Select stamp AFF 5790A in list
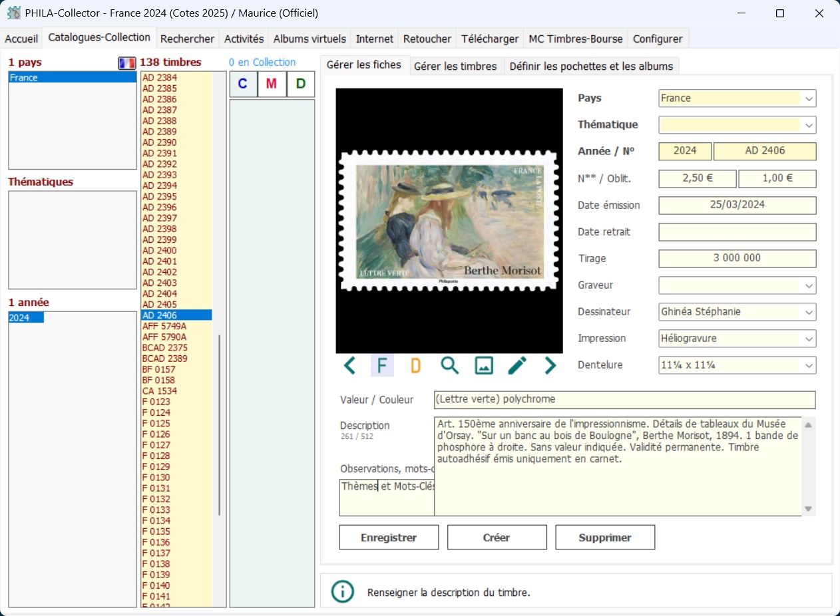Viewport: 840px width, 616px height. pos(176,337)
